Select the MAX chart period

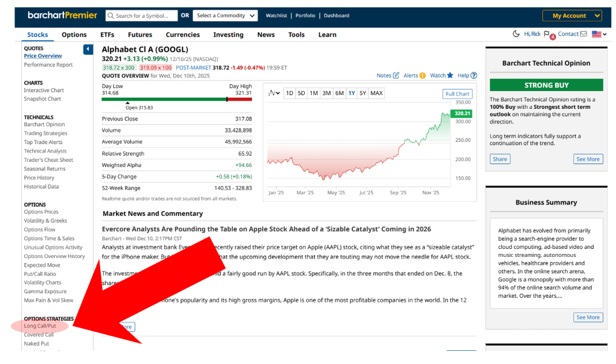pos(376,93)
